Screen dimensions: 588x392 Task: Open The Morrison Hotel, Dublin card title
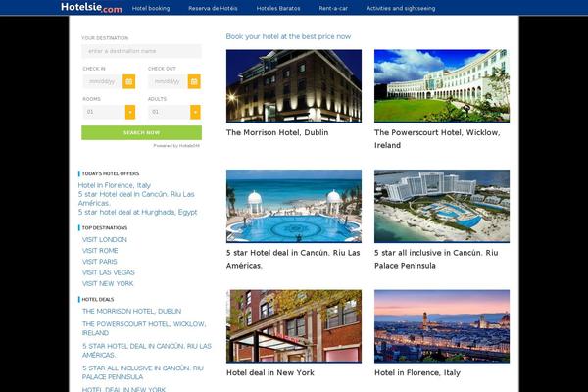(277, 133)
